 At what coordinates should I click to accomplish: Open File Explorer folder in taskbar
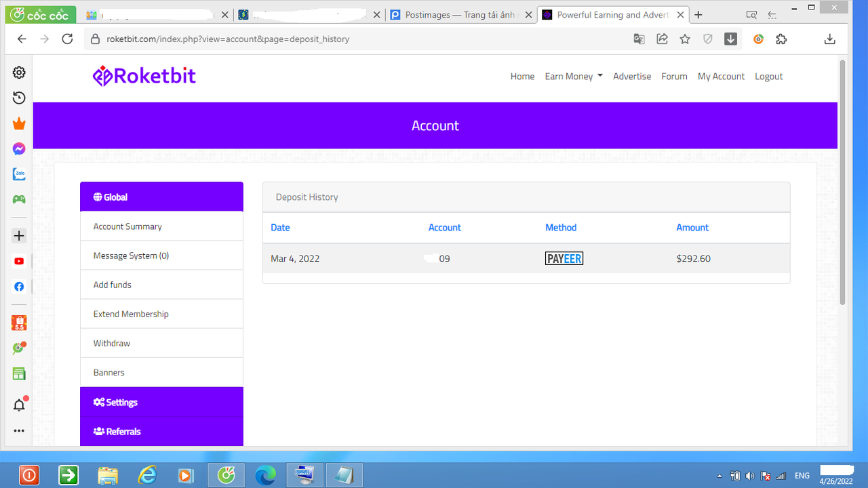[x=108, y=475]
